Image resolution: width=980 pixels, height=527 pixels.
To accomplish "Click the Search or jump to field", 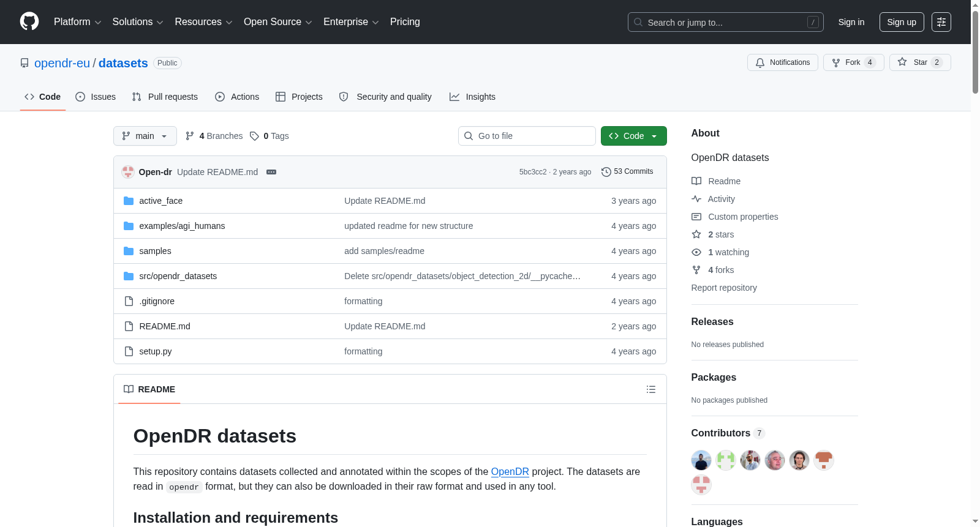I will [726, 22].
